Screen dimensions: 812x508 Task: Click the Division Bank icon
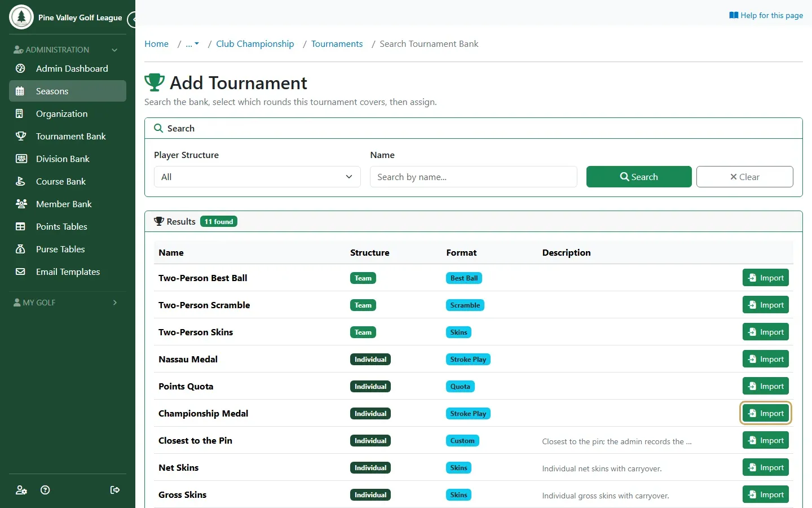click(x=21, y=159)
